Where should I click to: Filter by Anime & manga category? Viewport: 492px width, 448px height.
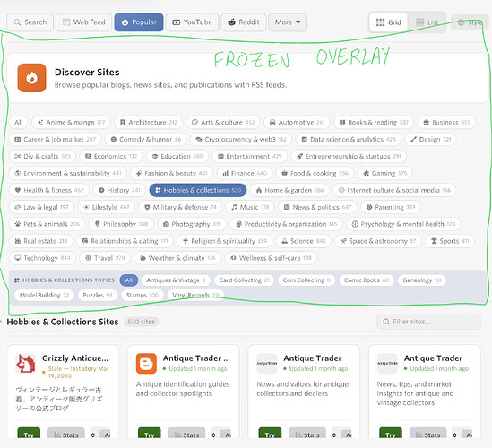click(x=71, y=123)
